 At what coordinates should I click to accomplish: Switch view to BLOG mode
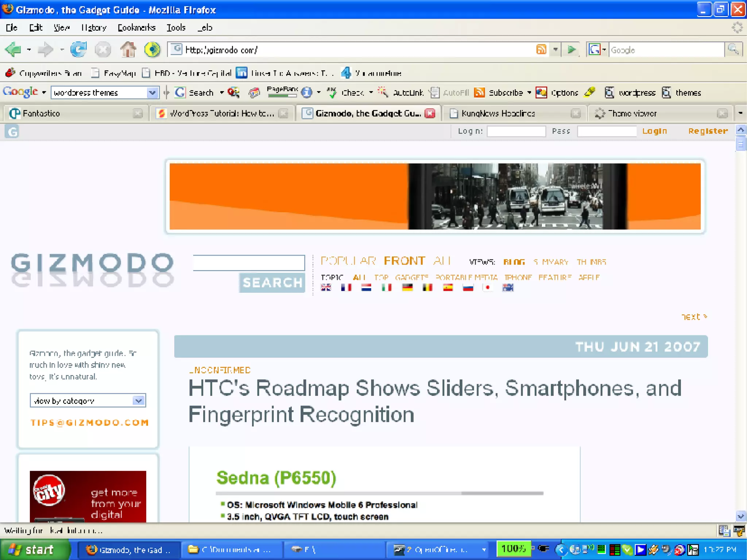coord(514,262)
